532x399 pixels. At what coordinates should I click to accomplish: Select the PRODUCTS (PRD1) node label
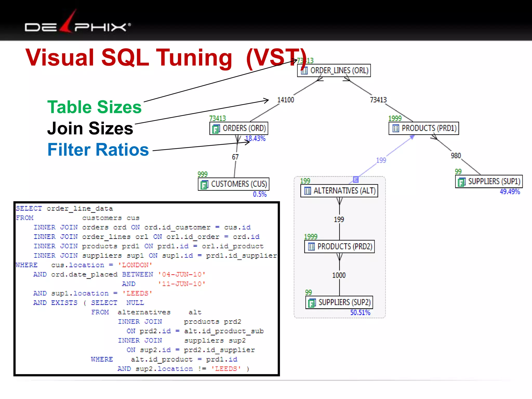click(x=429, y=128)
